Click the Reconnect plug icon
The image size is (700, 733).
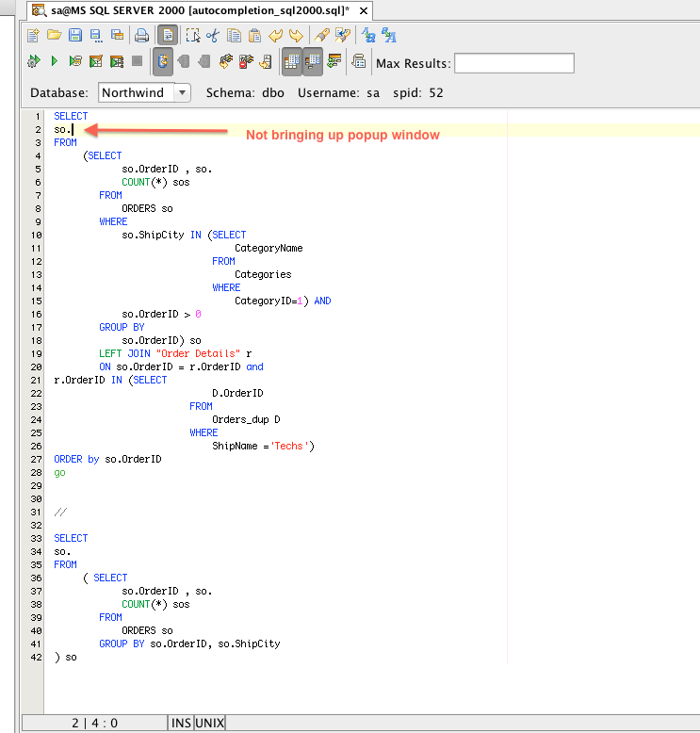(226, 61)
